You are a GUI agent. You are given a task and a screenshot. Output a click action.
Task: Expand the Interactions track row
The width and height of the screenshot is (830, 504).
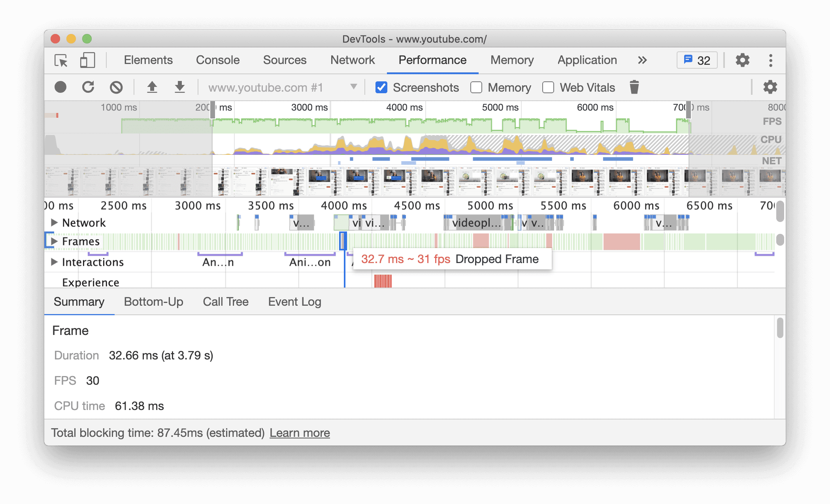[x=53, y=262]
